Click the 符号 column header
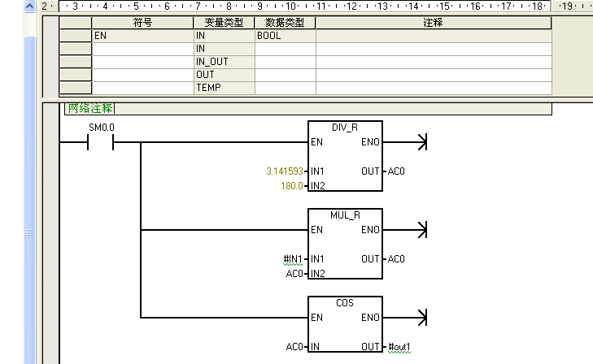 coord(142,23)
